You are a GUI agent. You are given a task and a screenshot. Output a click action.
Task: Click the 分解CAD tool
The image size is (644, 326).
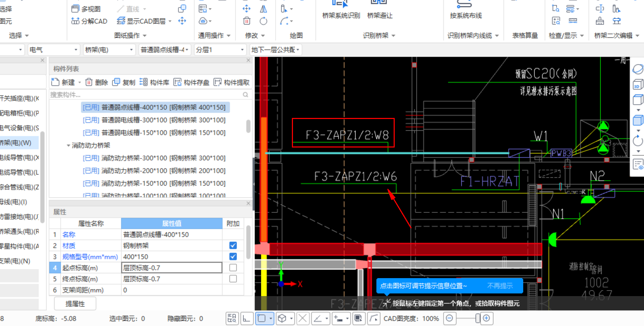pos(89,21)
